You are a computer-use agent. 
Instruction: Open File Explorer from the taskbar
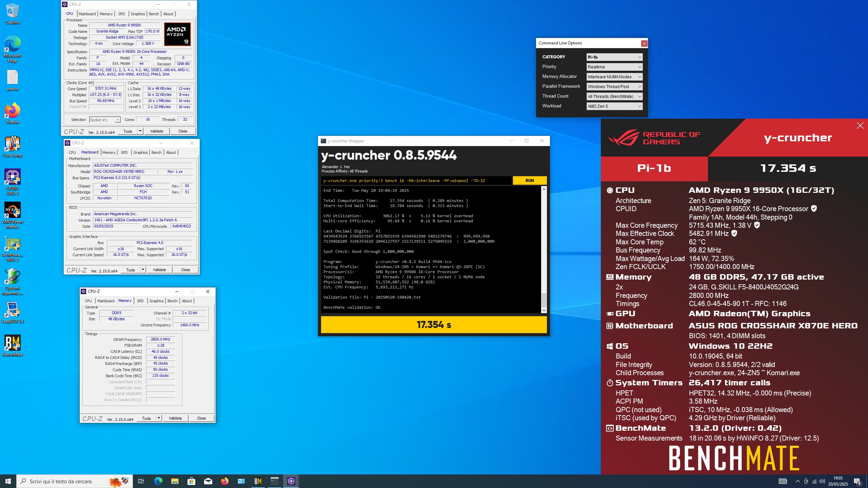pos(175,481)
